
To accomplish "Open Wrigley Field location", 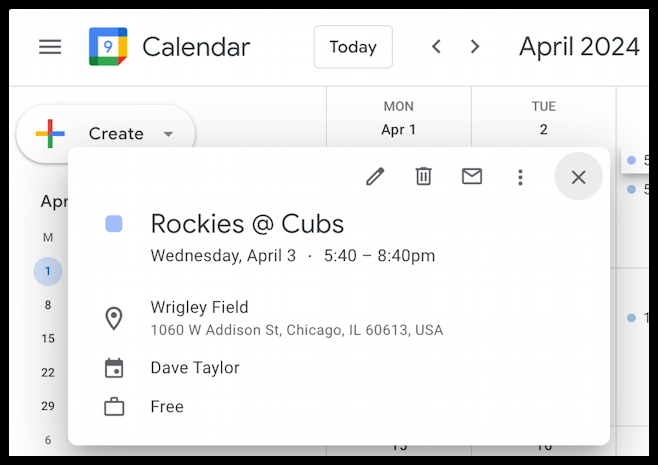I will (199, 307).
